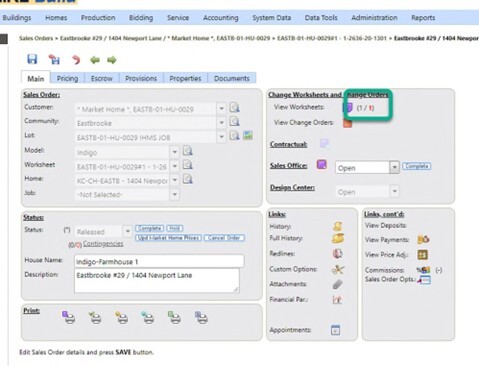Switch to the Documents tab
479x366 pixels.
pyautogui.click(x=232, y=78)
